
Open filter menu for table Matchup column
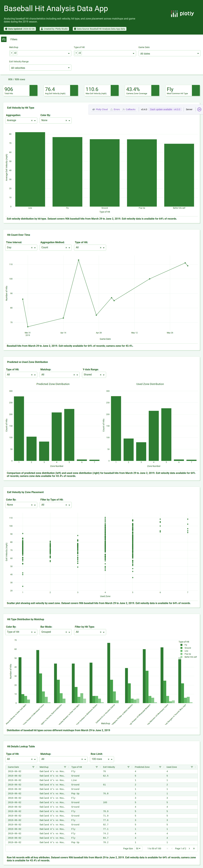point(65,767)
